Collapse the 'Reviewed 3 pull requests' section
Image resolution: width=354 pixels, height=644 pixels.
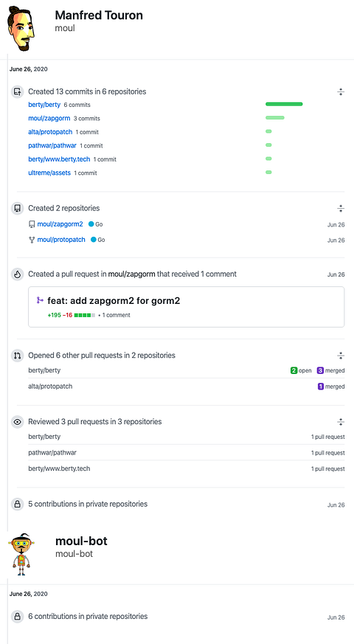coord(341,422)
